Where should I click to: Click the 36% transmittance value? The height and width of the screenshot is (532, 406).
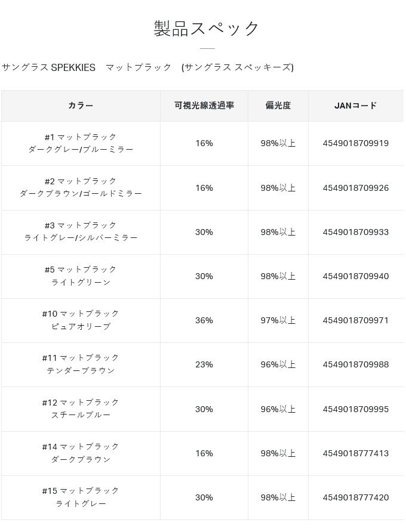204,320
